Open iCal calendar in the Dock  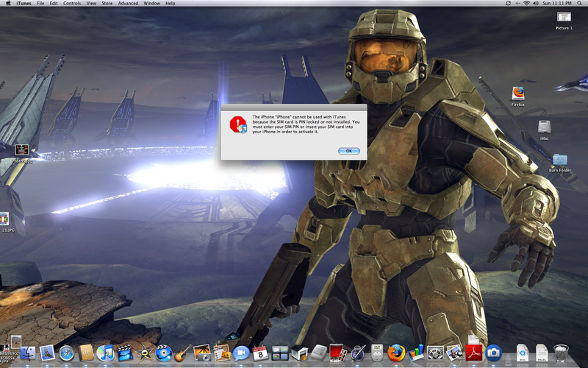[260, 353]
